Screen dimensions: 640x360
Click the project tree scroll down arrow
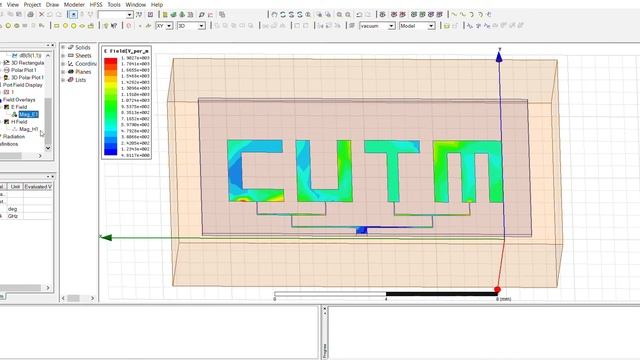point(48,148)
